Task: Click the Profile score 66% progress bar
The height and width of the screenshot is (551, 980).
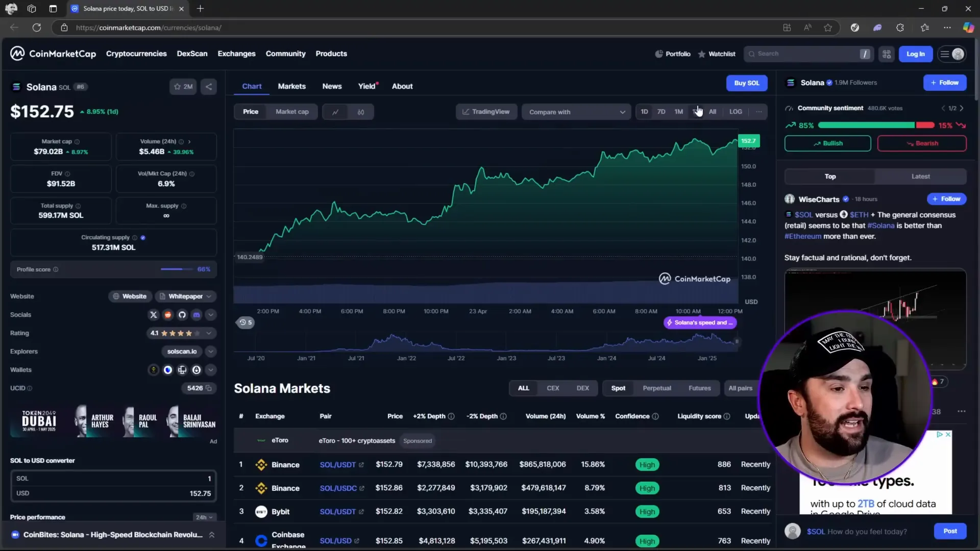Action: (x=177, y=269)
